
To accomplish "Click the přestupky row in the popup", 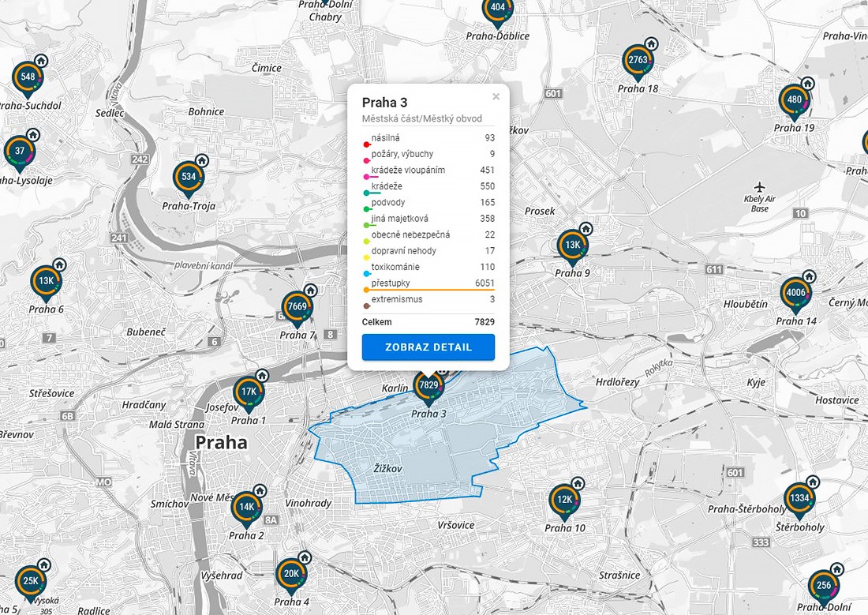I will pyautogui.click(x=428, y=283).
